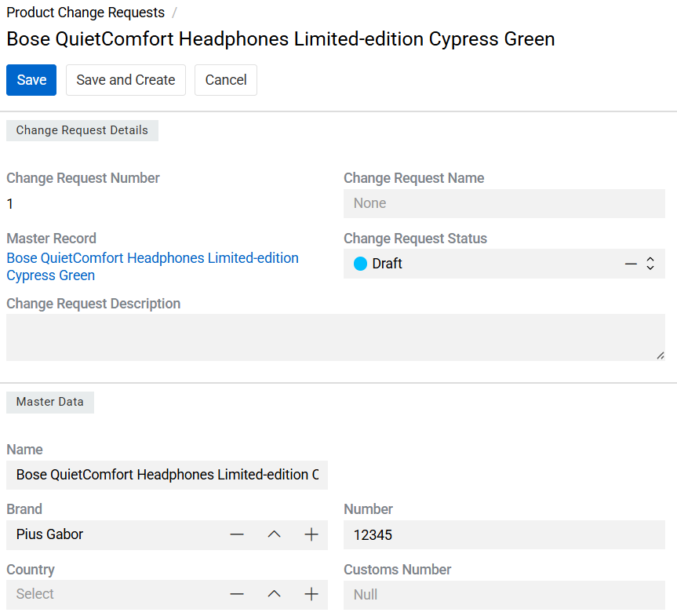
Task: Click into Change Request Description textarea
Action: click(x=335, y=337)
